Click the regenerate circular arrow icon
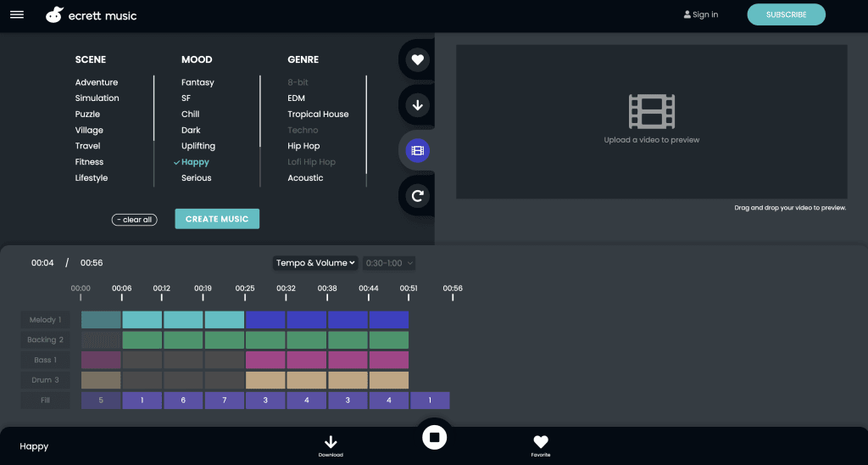The width and height of the screenshot is (868, 465). tap(417, 197)
